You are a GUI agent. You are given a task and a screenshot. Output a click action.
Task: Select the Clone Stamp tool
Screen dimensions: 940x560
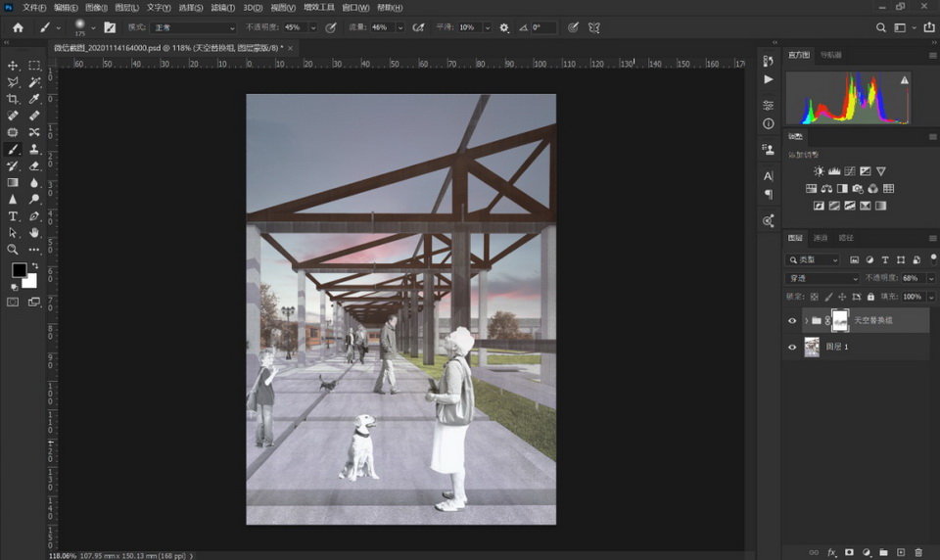click(34, 149)
